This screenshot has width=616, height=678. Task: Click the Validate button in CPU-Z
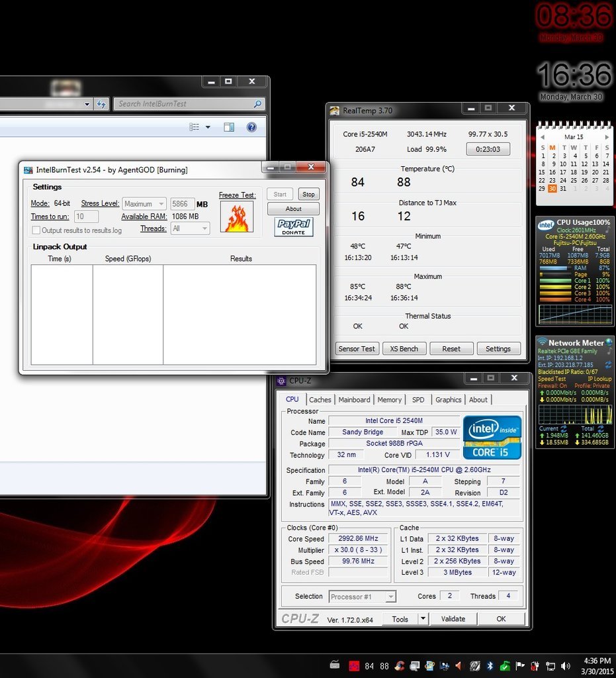coord(453,619)
